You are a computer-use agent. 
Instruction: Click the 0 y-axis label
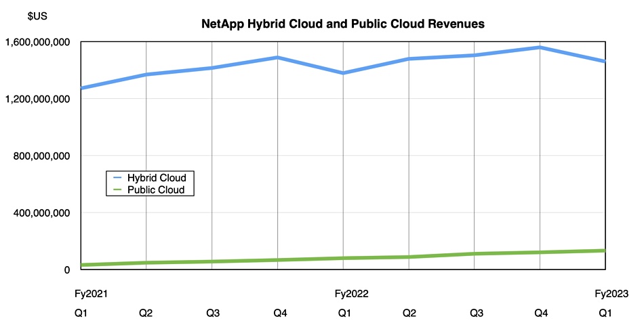pos(66,270)
